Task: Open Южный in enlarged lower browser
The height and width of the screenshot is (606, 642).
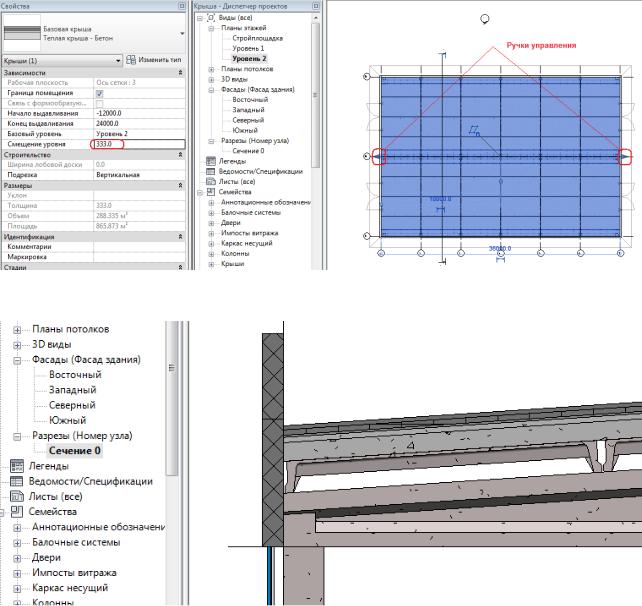Action: [x=68, y=420]
